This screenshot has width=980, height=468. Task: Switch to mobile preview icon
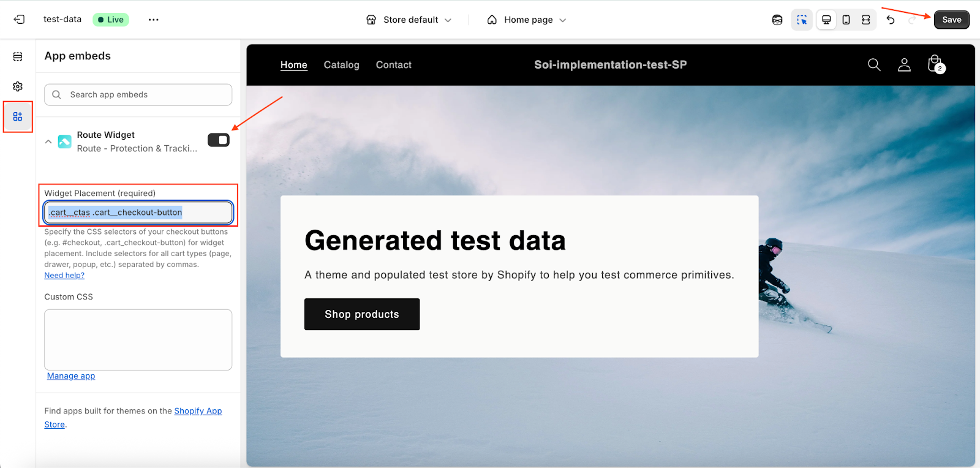click(x=846, y=20)
